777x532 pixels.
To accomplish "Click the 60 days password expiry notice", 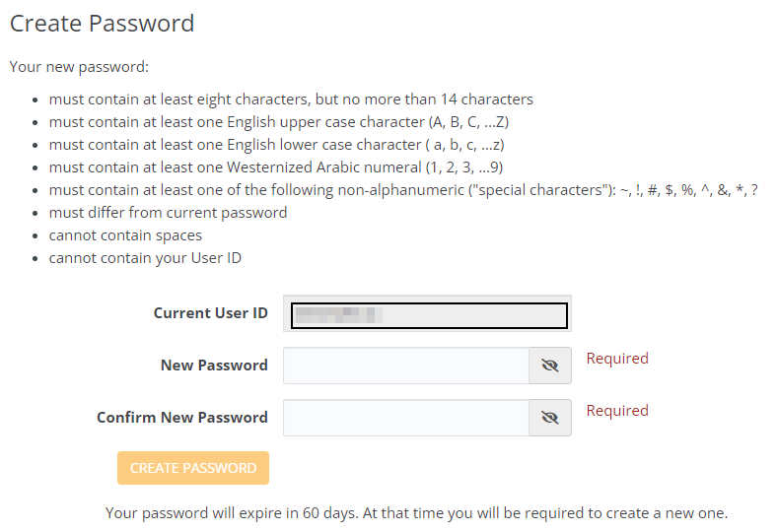I will (x=416, y=513).
